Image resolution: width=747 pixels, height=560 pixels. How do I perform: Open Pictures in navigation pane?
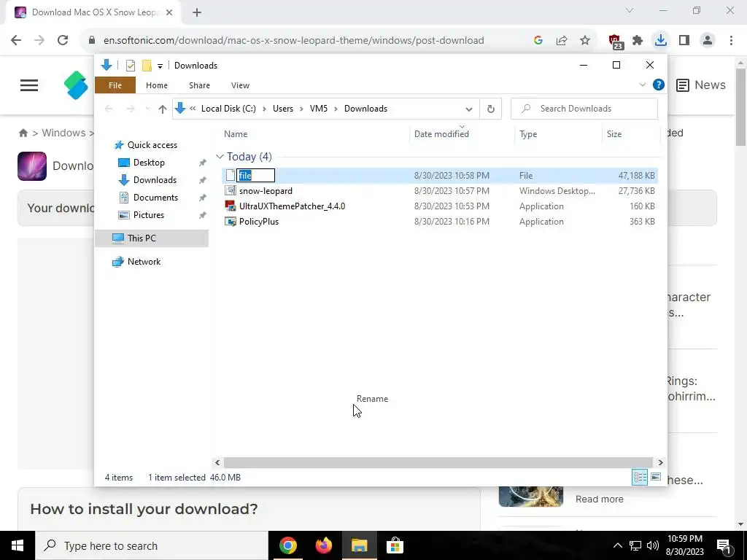click(149, 215)
